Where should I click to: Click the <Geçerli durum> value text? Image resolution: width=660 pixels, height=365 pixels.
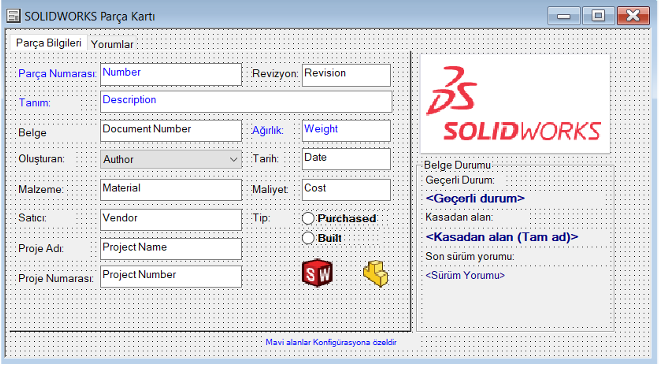[x=475, y=198]
